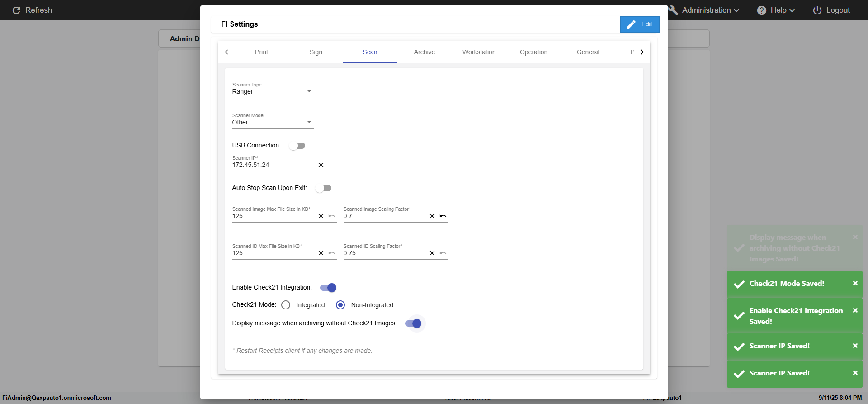The image size is (868, 404).
Task: Open the Scanner Type dropdown
Action: pos(273,91)
